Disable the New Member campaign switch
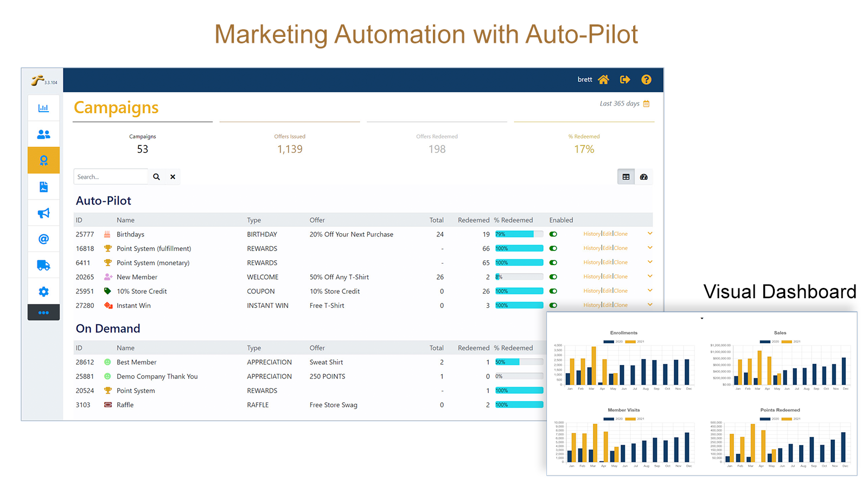The height and width of the screenshot is (488, 868). 553,277
